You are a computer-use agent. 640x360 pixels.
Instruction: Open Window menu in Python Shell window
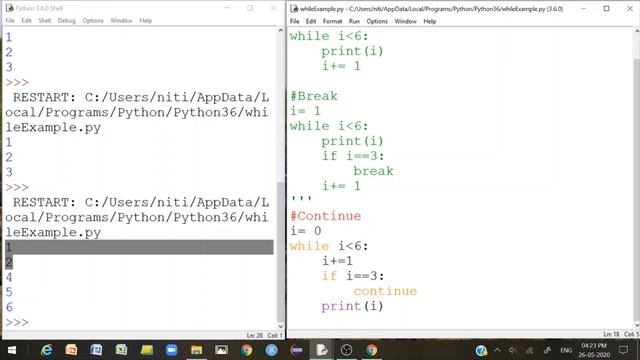point(121,20)
